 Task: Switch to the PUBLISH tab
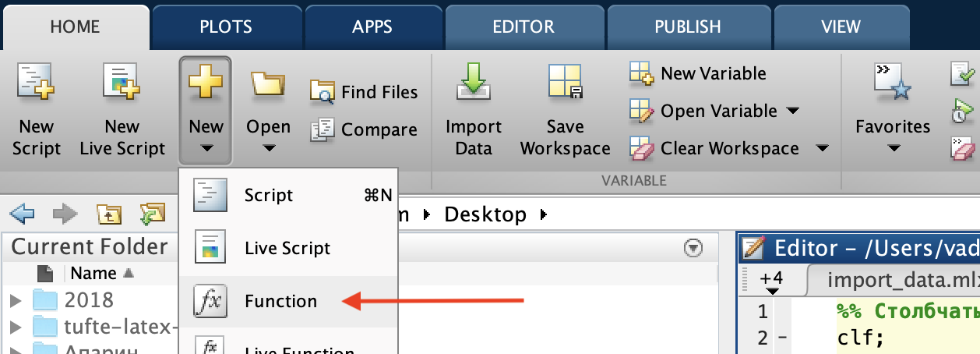pyautogui.click(x=687, y=27)
